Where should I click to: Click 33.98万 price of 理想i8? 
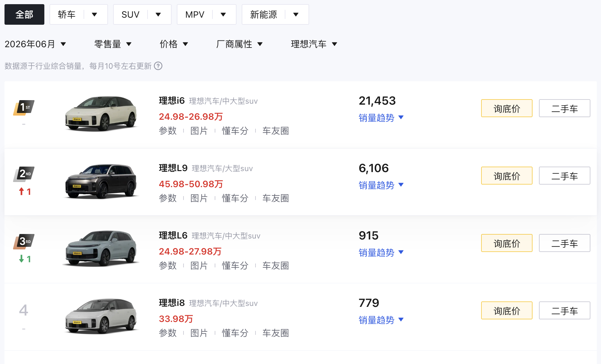[176, 319]
